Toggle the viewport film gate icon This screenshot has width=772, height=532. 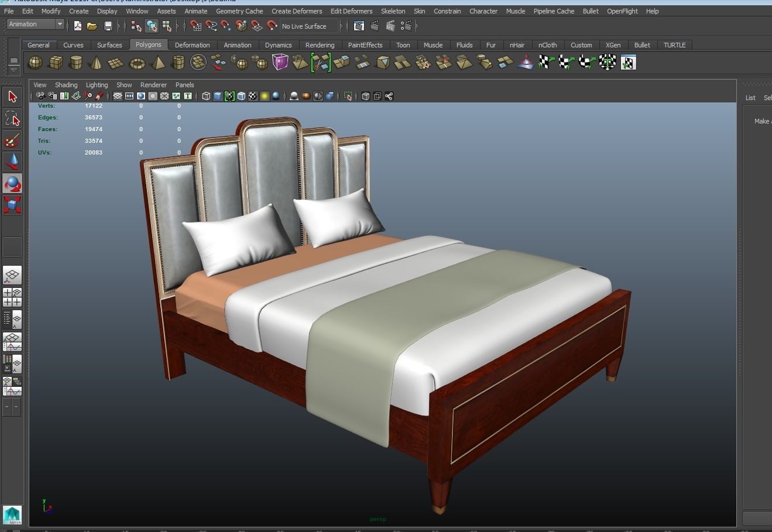point(129,96)
